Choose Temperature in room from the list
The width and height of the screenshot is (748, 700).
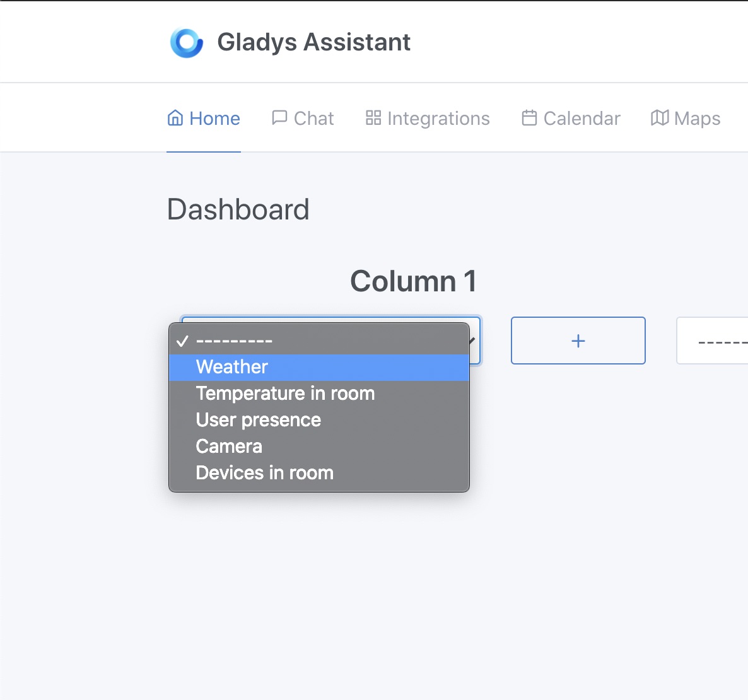pos(285,394)
